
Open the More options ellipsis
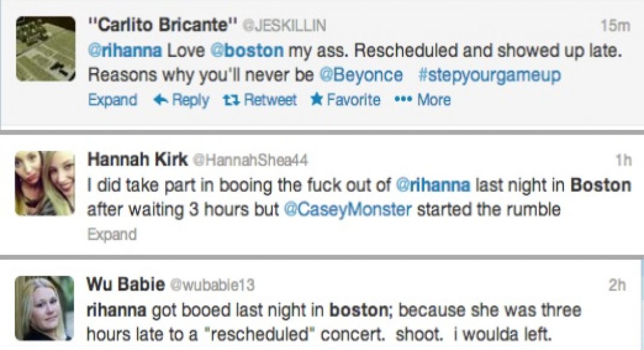402,100
